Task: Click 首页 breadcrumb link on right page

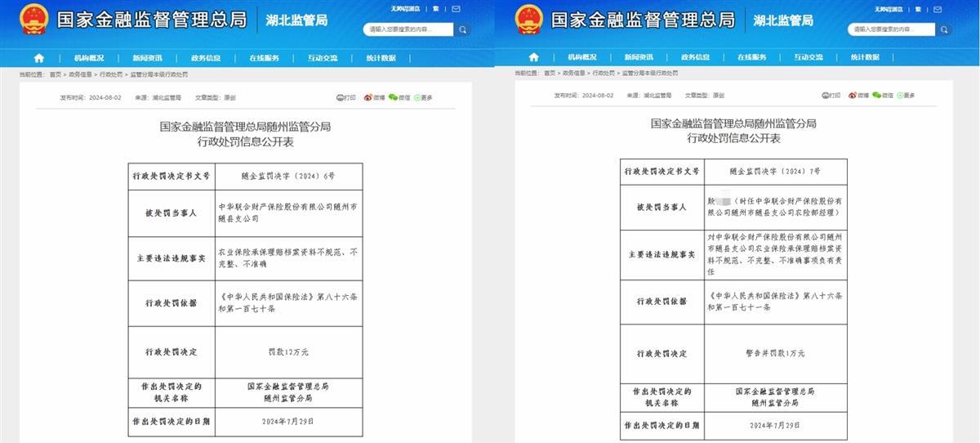Action: click(550, 73)
